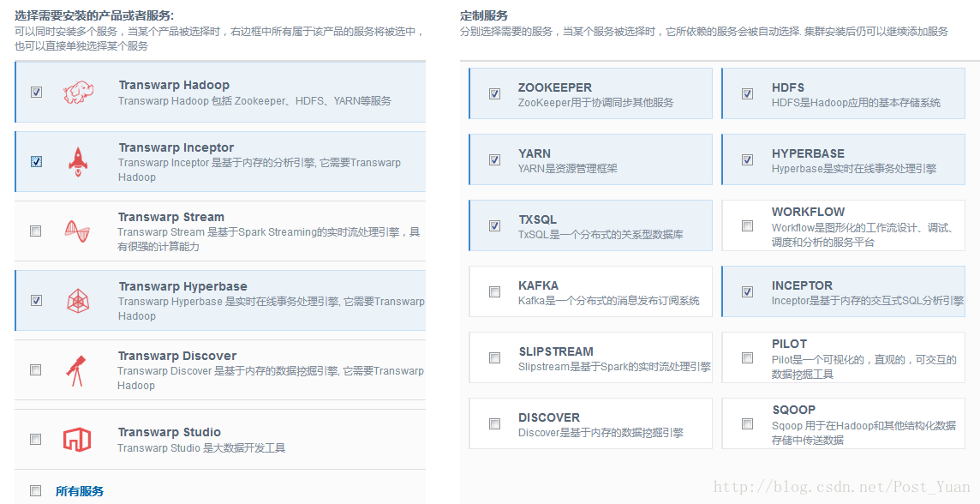Click the 'Kafka是一个分布式的消息发布订阅系统' description
980x504 pixels.
(x=609, y=300)
